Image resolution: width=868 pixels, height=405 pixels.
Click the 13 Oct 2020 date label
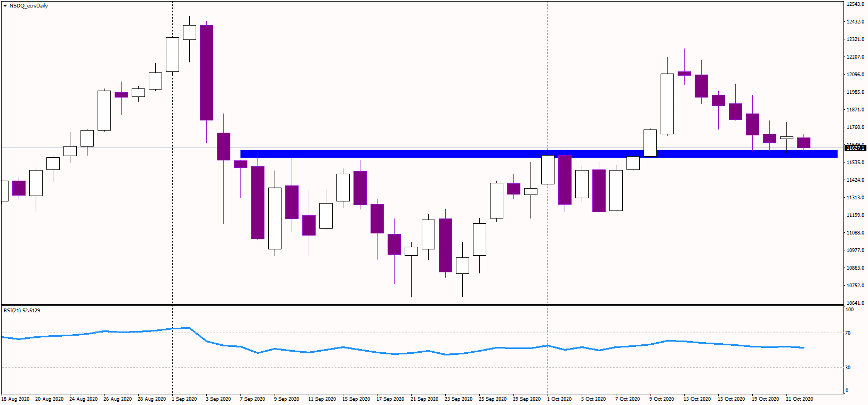pos(698,399)
